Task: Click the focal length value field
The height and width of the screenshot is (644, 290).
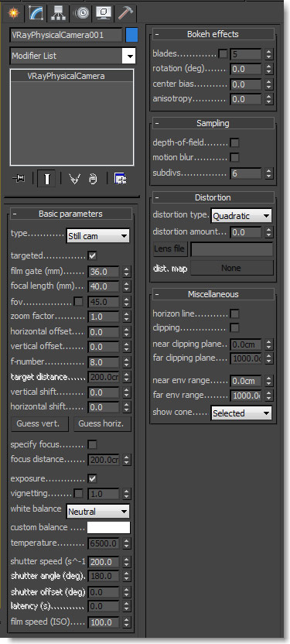Action: pos(104,286)
